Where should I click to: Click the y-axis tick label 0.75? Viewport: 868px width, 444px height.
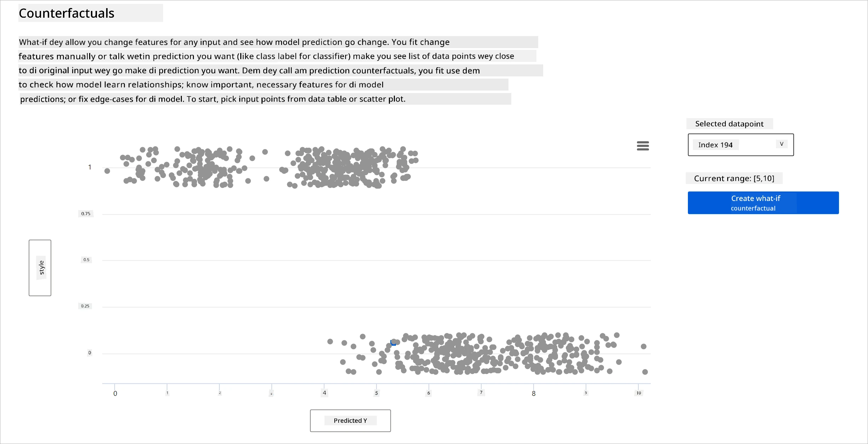point(86,214)
